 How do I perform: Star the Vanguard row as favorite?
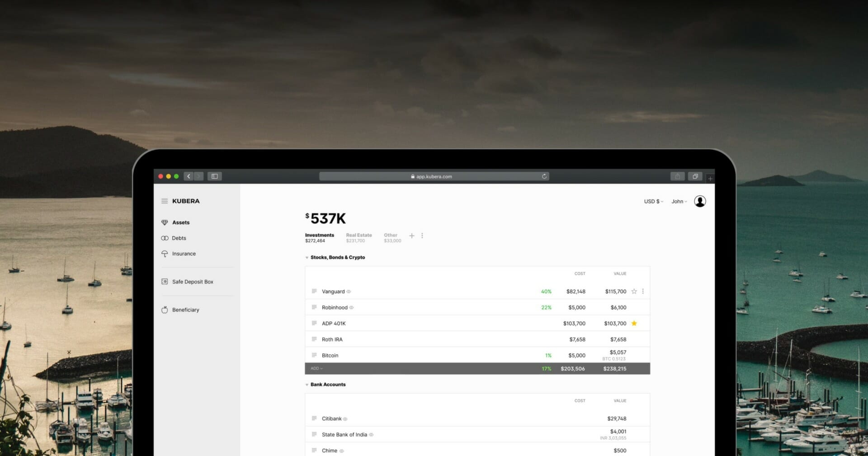pyautogui.click(x=634, y=291)
